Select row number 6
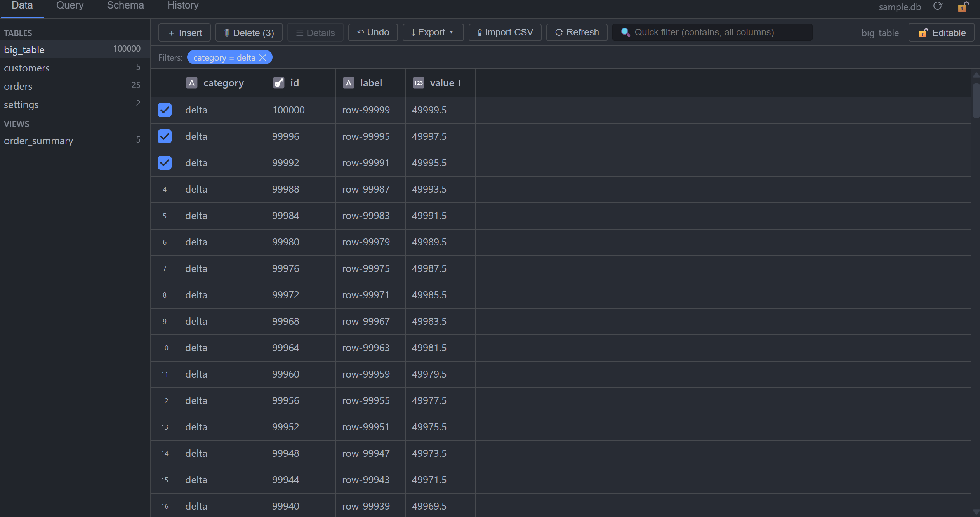Image resolution: width=980 pixels, height=517 pixels. (165, 242)
